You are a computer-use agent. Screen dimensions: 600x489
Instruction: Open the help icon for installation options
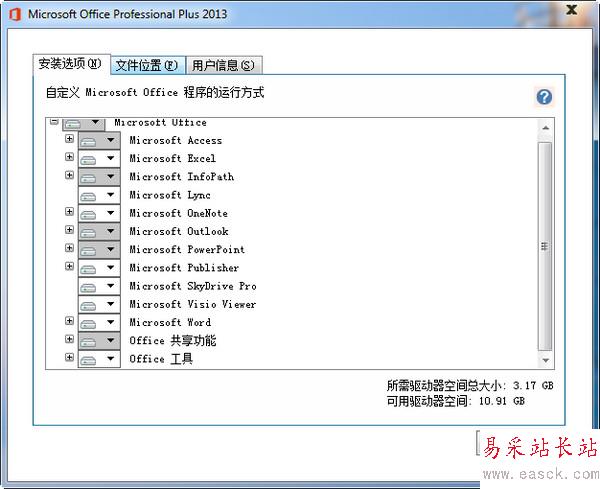(x=544, y=97)
